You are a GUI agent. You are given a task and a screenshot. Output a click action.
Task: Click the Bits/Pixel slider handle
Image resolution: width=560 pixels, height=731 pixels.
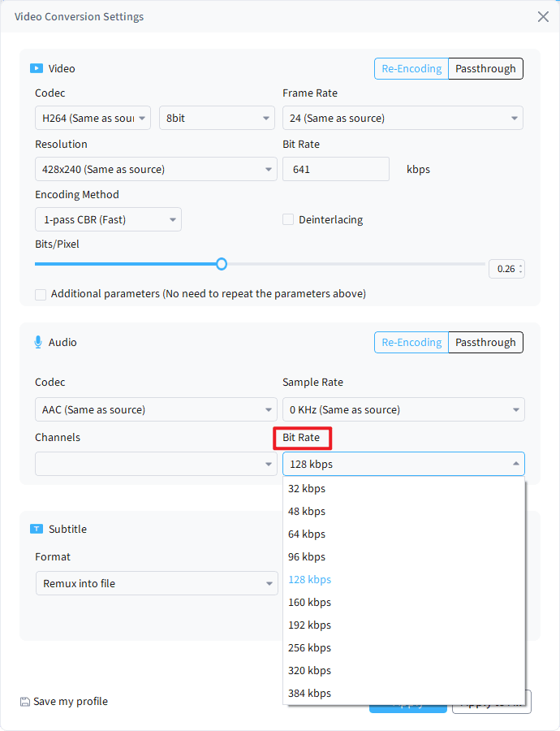(x=222, y=264)
